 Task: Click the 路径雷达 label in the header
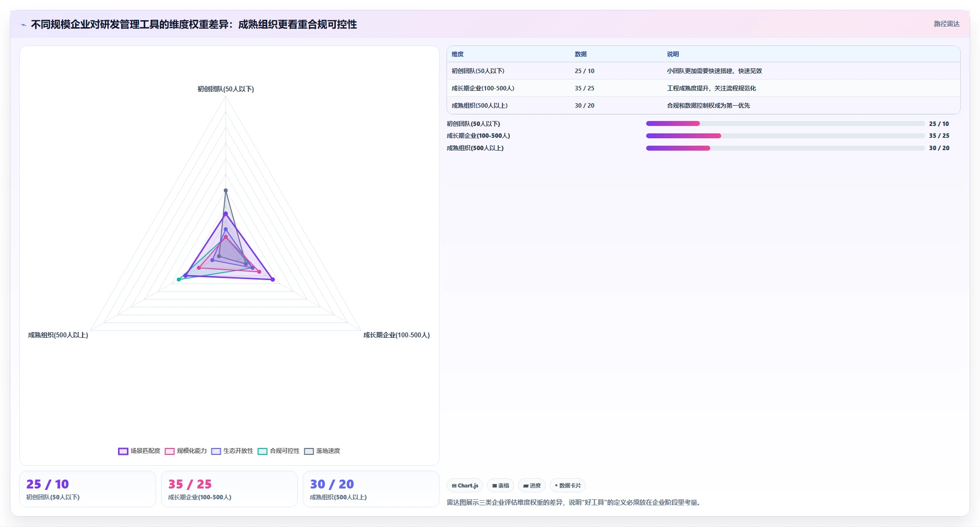click(x=946, y=24)
